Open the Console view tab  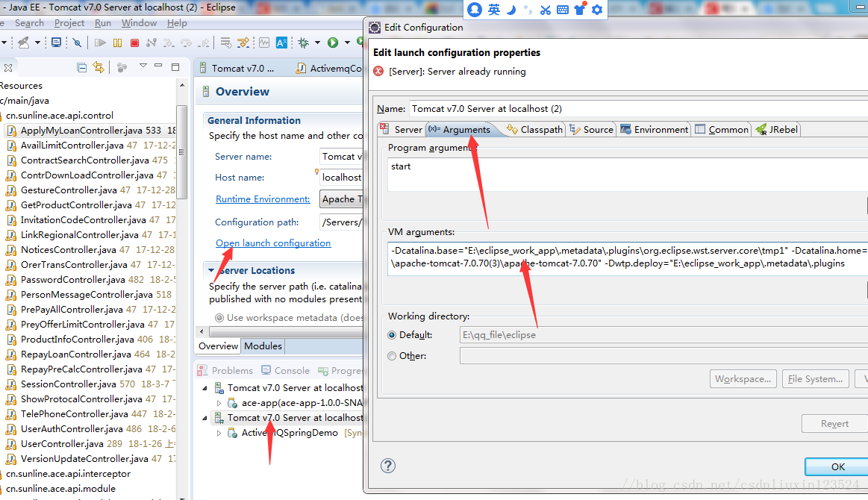[286, 370]
